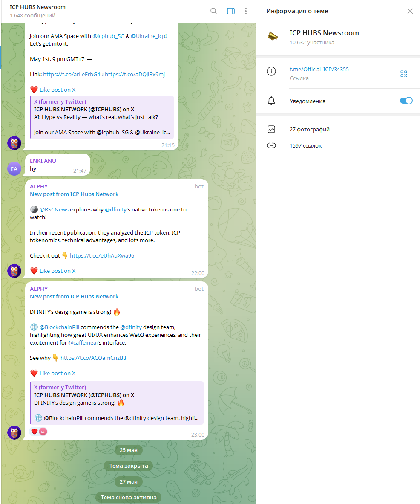Toggle the blue split-view layout icon
420x504 pixels.
[x=230, y=11]
